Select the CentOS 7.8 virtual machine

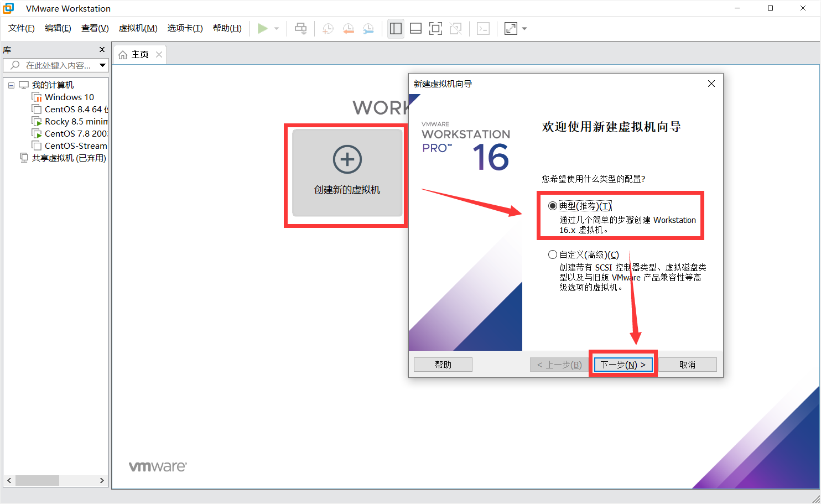[x=76, y=134]
